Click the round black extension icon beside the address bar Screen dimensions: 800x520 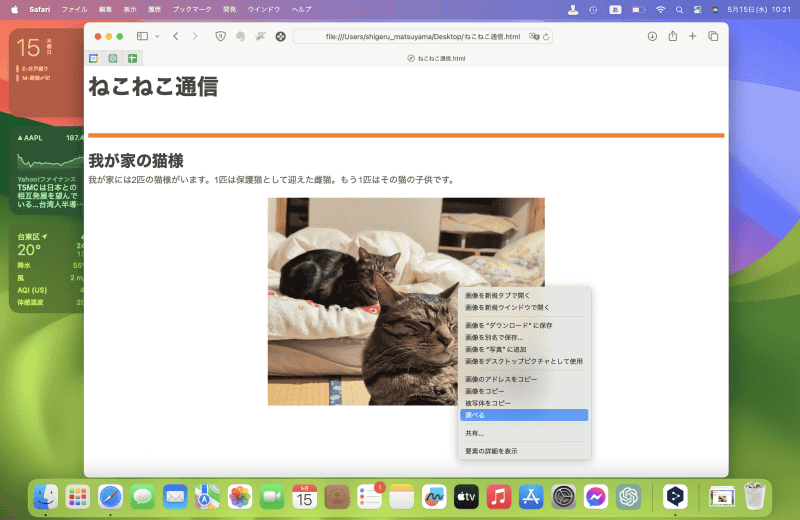pos(281,36)
